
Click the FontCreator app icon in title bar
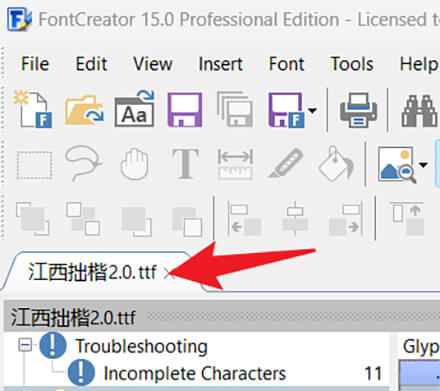(20, 20)
